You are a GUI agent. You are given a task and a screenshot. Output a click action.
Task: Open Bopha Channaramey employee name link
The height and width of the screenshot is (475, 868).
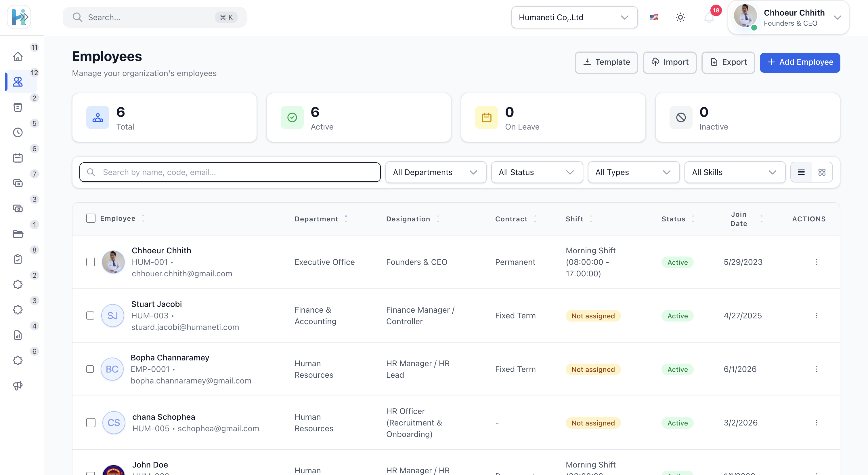[170, 357]
